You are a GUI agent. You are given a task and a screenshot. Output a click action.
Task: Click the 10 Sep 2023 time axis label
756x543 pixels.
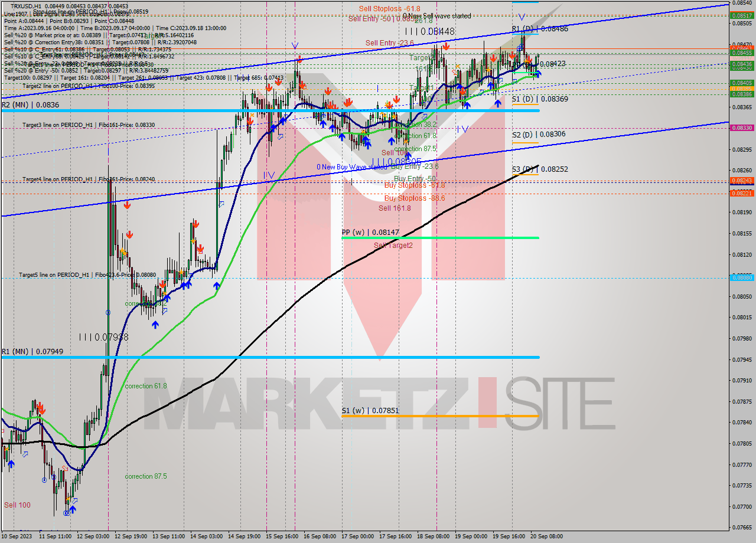tap(15, 537)
